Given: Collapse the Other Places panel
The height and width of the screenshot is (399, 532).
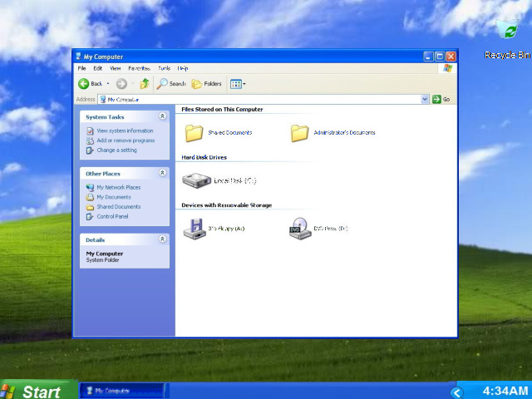Looking at the screenshot, I should (163, 173).
